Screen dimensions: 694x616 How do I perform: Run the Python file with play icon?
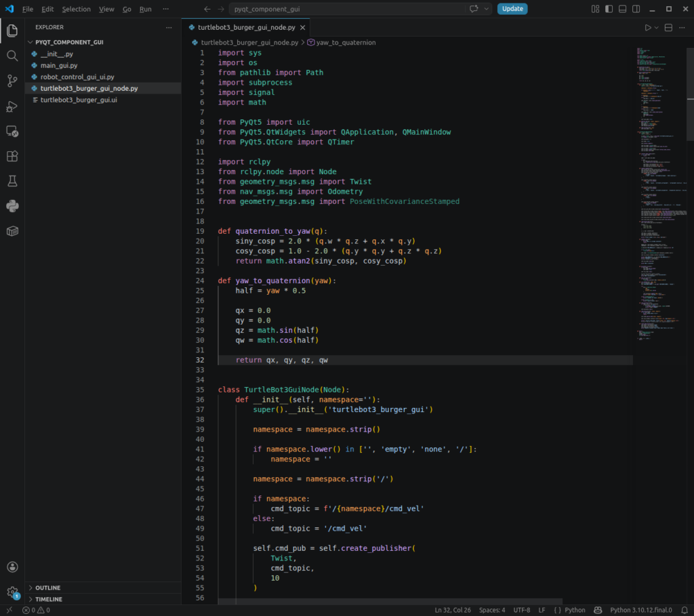tap(647, 27)
